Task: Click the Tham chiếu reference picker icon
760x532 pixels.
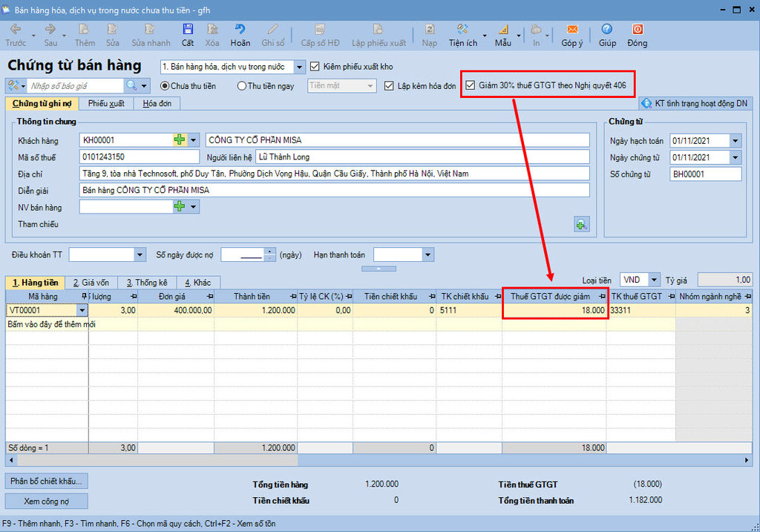Action: pos(582,224)
